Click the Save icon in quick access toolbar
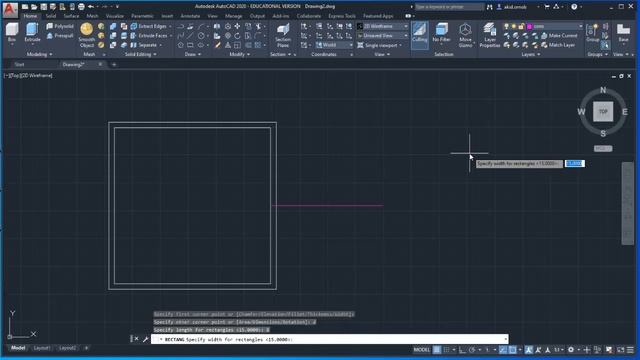 (x=44, y=7)
